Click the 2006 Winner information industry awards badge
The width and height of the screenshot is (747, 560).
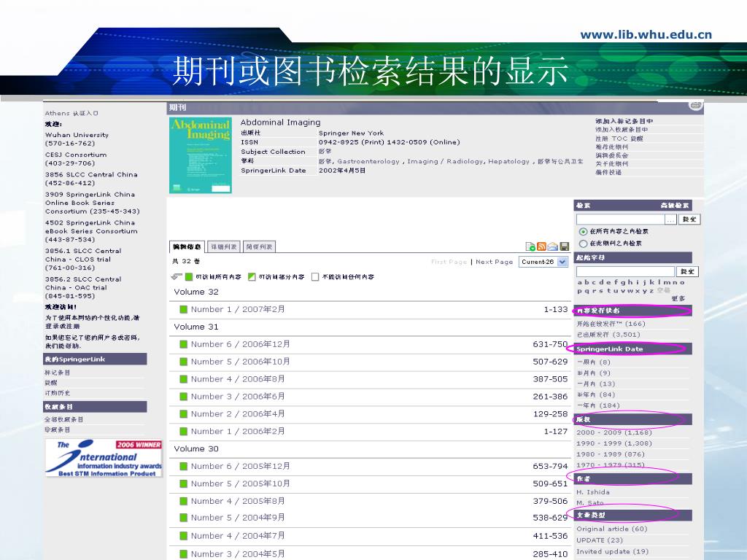(x=103, y=458)
